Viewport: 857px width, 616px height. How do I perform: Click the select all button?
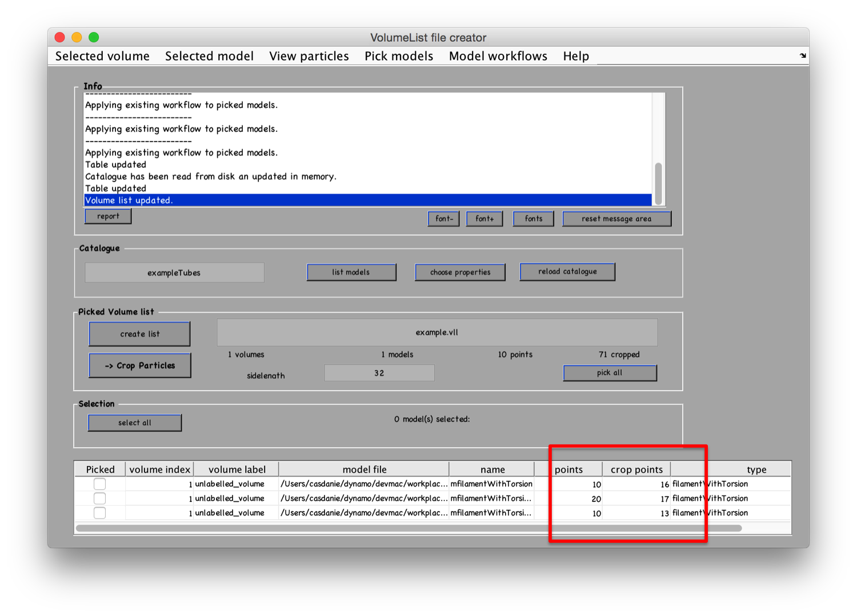pyautogui.click(x=135, y=423)
